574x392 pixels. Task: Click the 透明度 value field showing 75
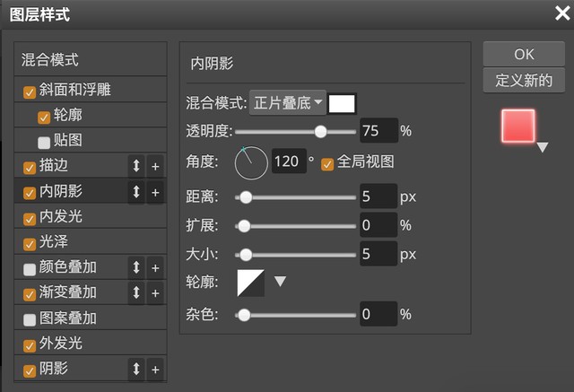pyautogui.click(x=378, y=131)
